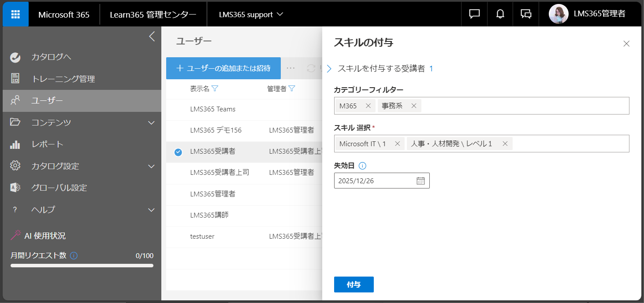Expand the カタログ設定 menu chevron
The width and height of the screenshot is (644, 303).
click(151, 166)
